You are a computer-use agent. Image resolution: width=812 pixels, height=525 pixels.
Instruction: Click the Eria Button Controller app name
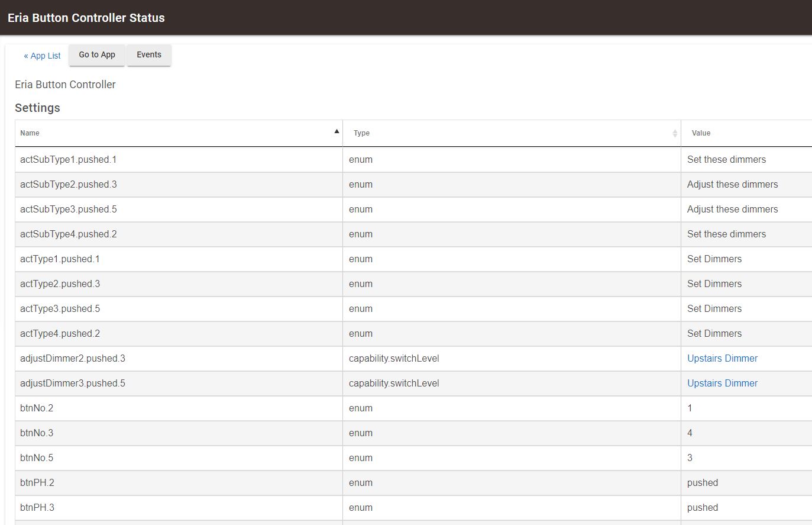coord(65,85)
